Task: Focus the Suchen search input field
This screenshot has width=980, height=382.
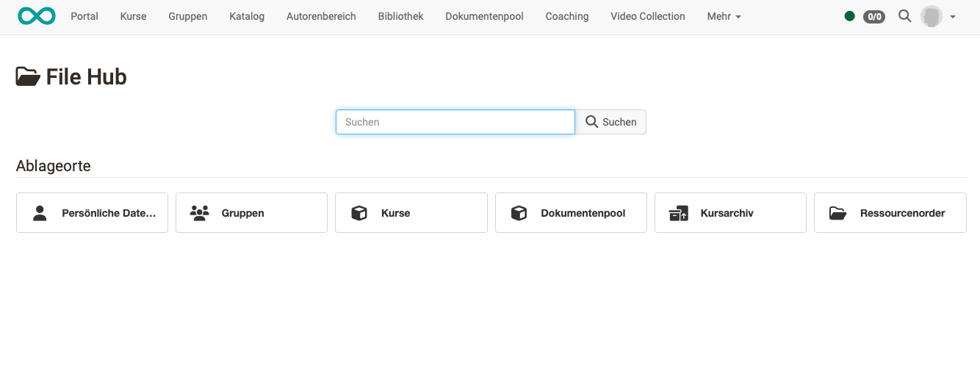Action: [455, 122]
